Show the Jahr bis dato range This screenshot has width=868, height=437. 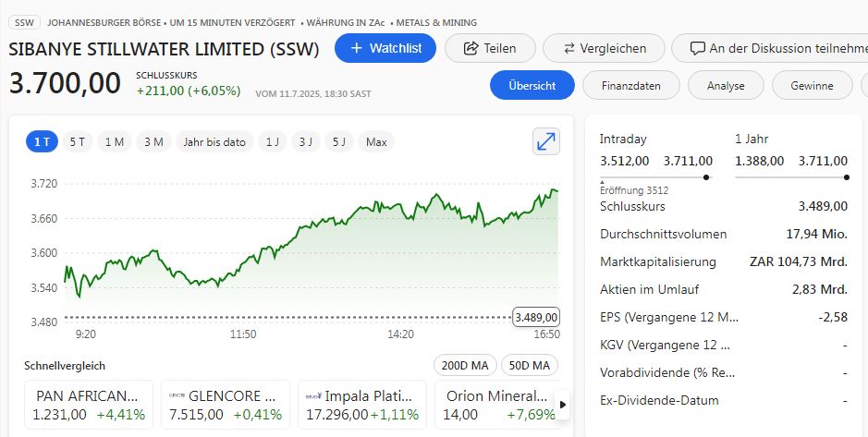tap(214, 141)
